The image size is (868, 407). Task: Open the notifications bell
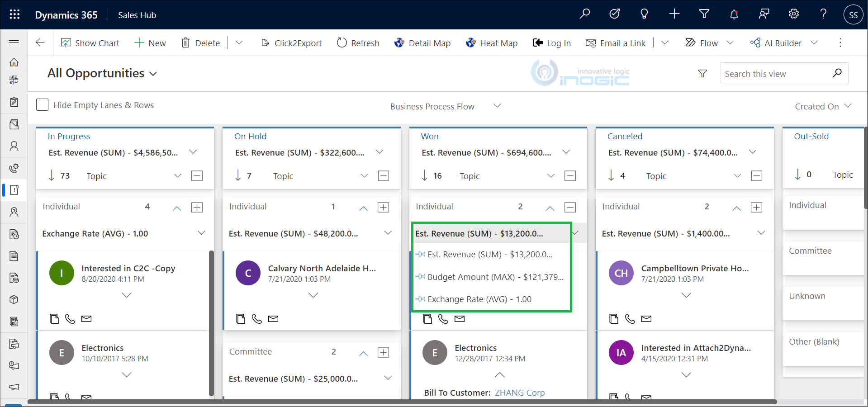734,14
